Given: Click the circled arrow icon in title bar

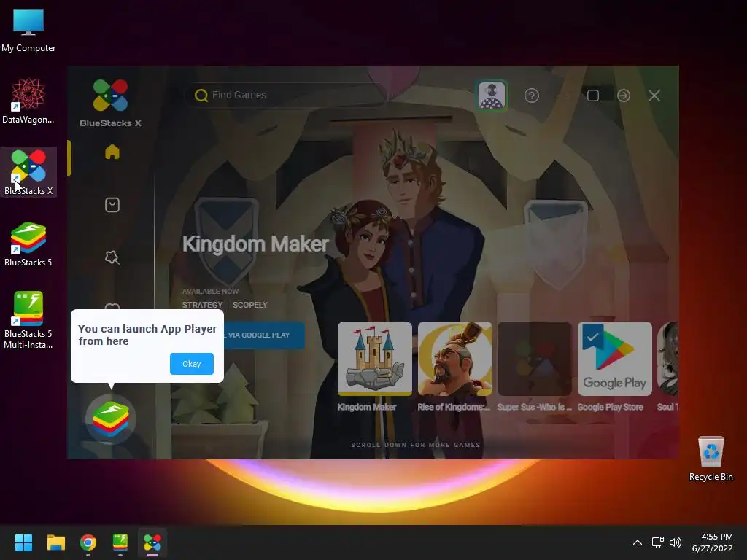Looking at the screenshot, I should (624, 96).
